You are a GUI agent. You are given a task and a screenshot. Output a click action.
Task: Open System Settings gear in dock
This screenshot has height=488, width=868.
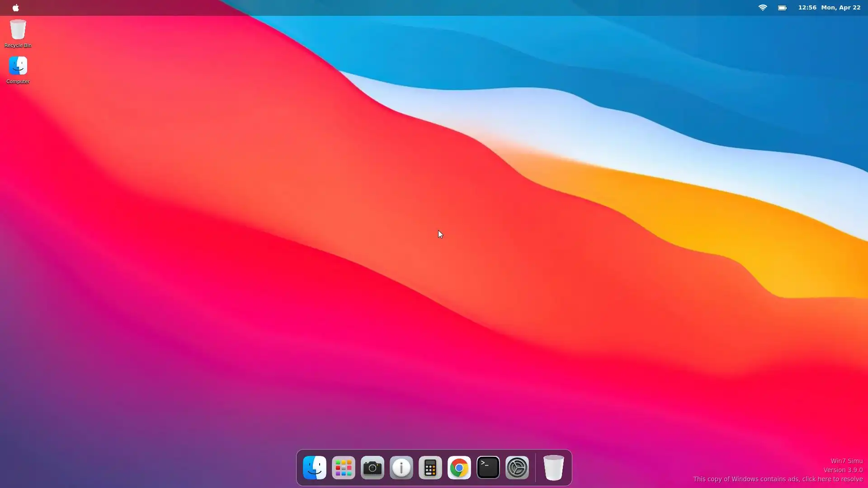(517, 468)
